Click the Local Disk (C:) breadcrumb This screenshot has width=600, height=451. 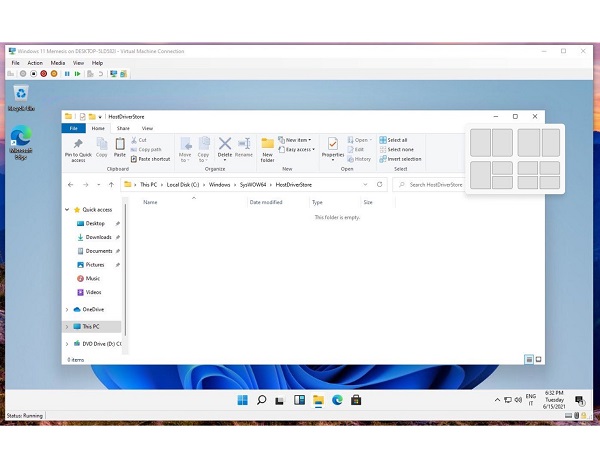[x=183, y=185]
